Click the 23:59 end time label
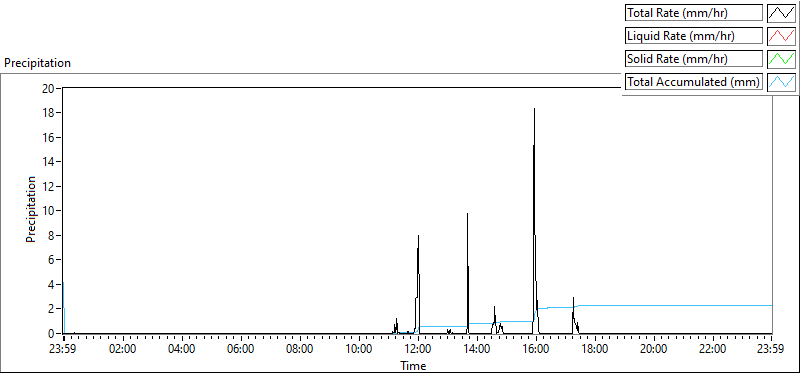Image resolution: width=800 pixels, height=373 pixels. pyautogui.click(x=771, y=350)
